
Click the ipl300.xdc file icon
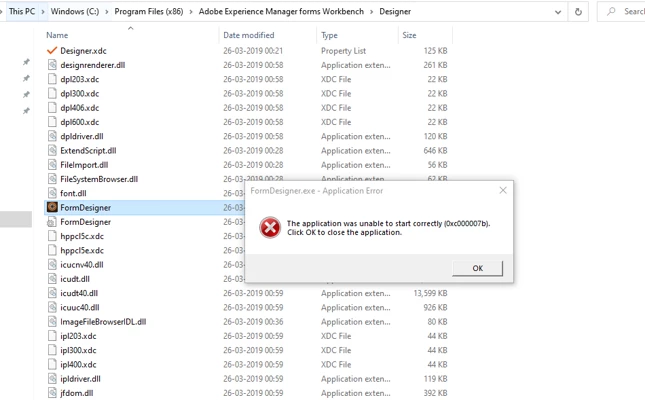(x=52, y=350)
